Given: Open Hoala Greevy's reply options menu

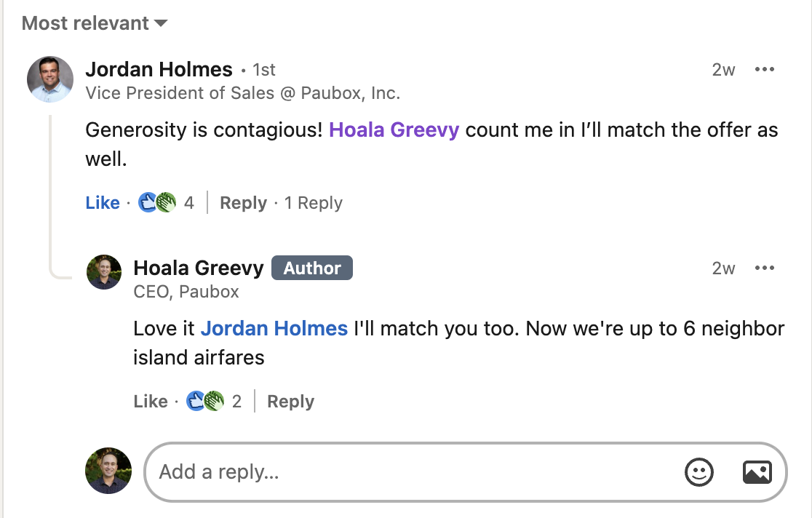Looking at the screenshot, I should point(764,268).
